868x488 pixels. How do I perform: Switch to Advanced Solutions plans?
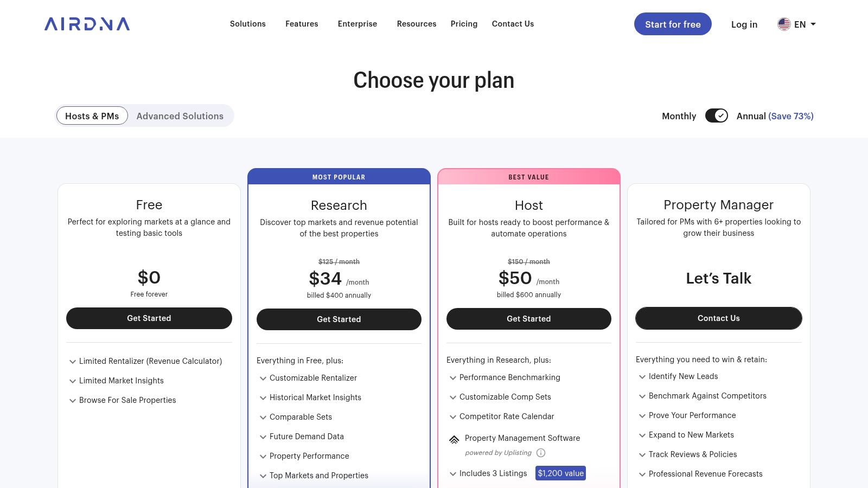[x=180, y=116]
